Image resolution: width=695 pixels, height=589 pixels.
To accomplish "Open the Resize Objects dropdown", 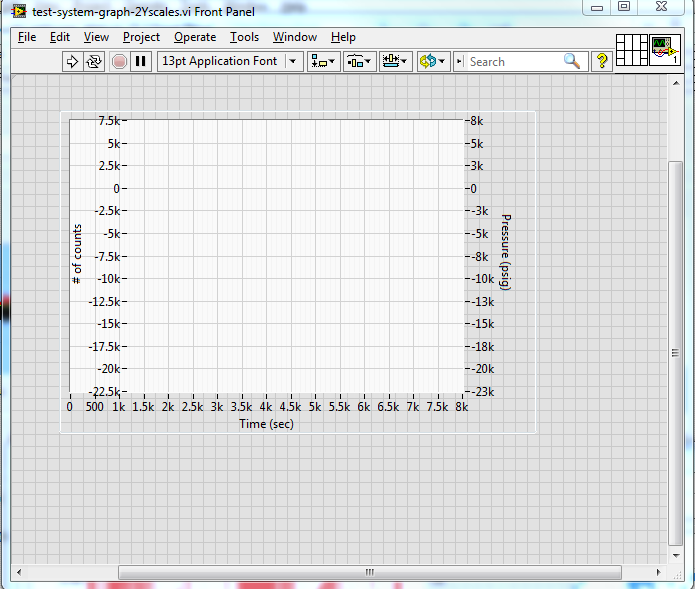I will click(395, 61).
